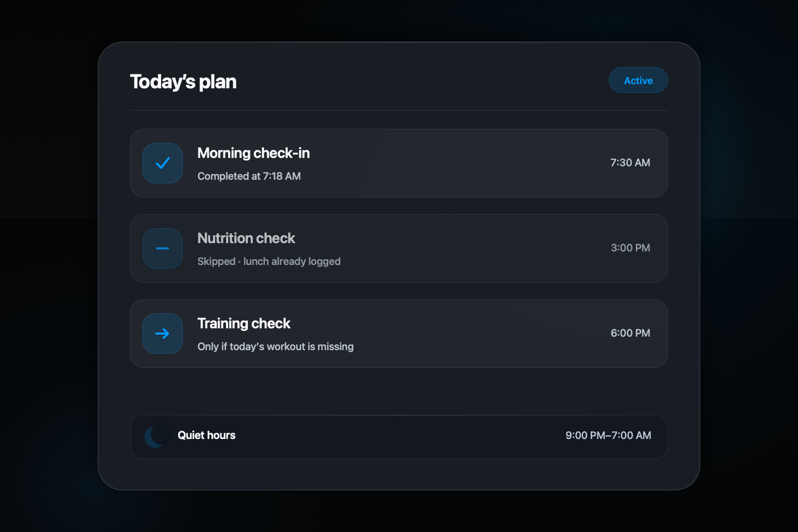Click the arrow icon for Training check
The image size is (798, 532).
tap(163, 334)
